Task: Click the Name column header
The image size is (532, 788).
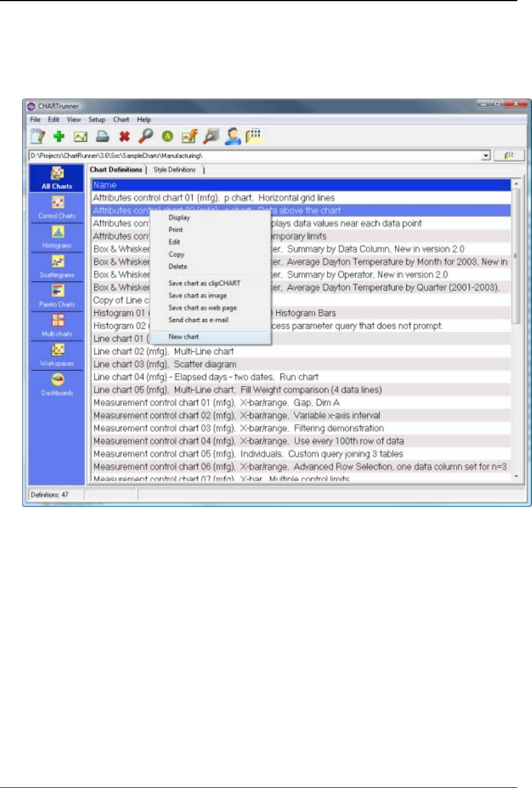Action: click(301, 185)
